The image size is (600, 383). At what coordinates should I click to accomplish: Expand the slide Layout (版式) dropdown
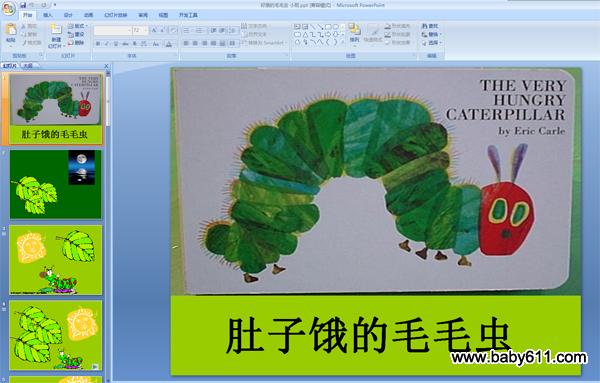pos(78,26)
